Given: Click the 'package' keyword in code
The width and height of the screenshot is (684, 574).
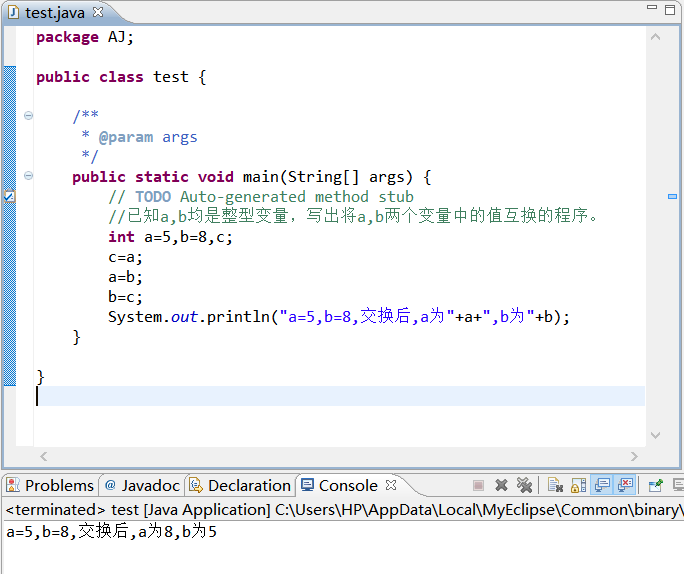Looking at the screenshot, I should click(67, 38).
